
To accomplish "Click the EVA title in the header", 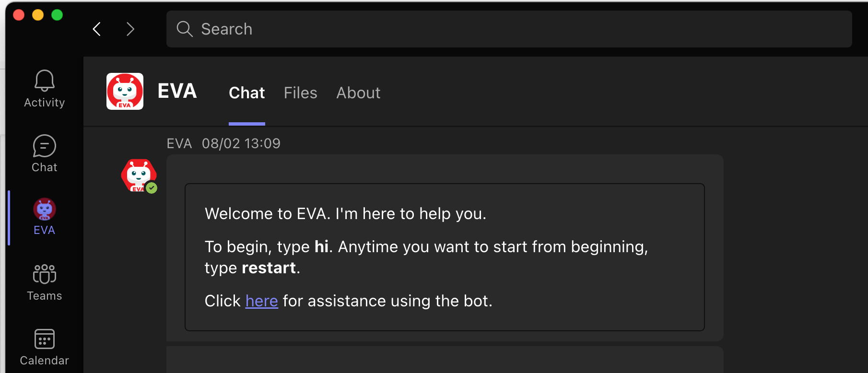I will [x=177, y=91].
